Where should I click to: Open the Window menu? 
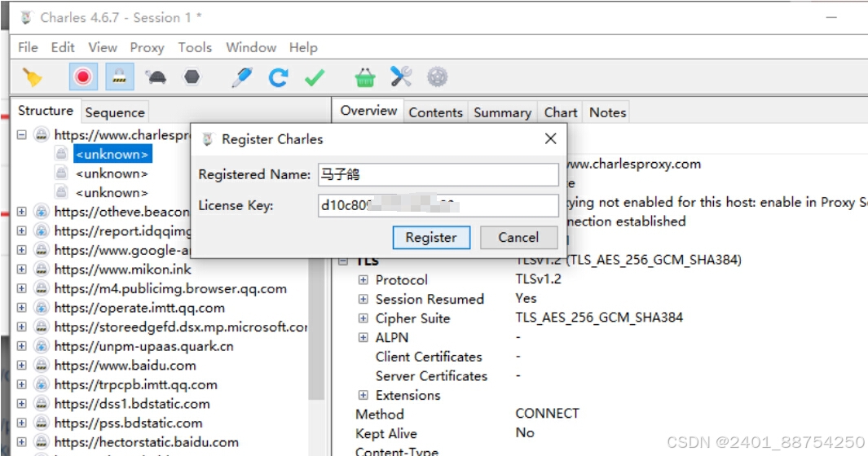point(251,47)
